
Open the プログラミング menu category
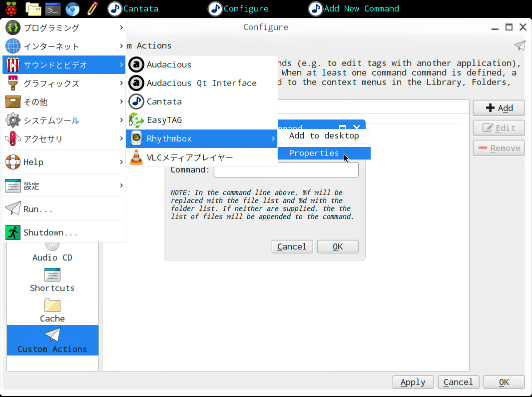64,28
